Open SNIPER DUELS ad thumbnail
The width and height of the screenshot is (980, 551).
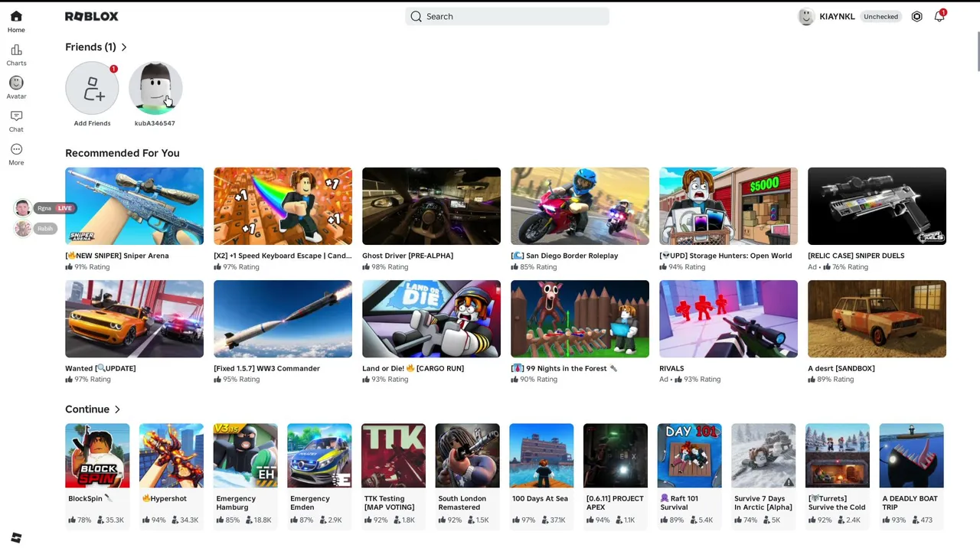[877, 206]
